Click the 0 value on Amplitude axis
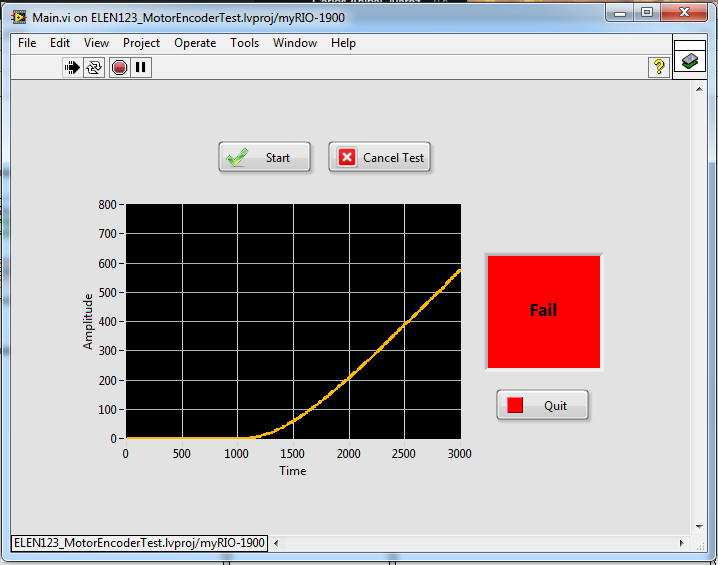Image resolution: width=718 pixels, height=565 pixels. pos(114,439)
